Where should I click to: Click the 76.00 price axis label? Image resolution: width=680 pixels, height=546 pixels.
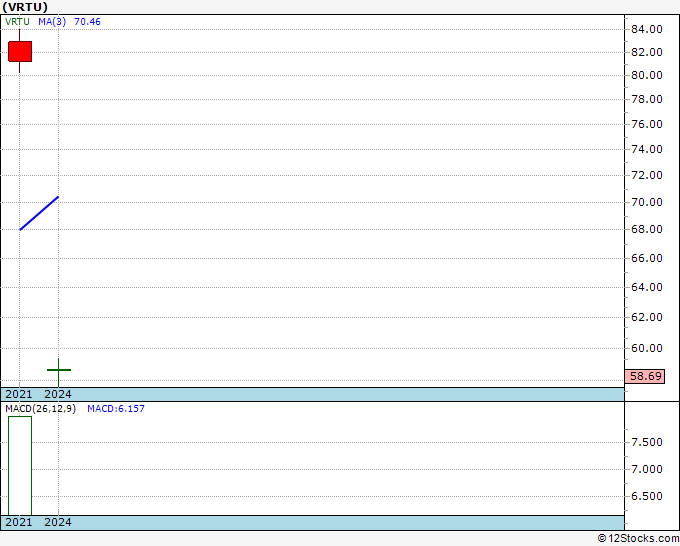click(647, 124)
